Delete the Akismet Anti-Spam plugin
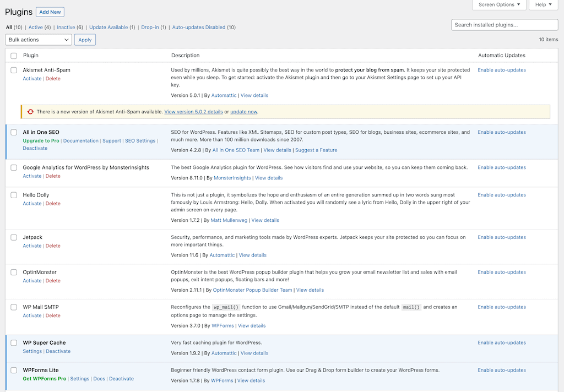 pos(53,79)
